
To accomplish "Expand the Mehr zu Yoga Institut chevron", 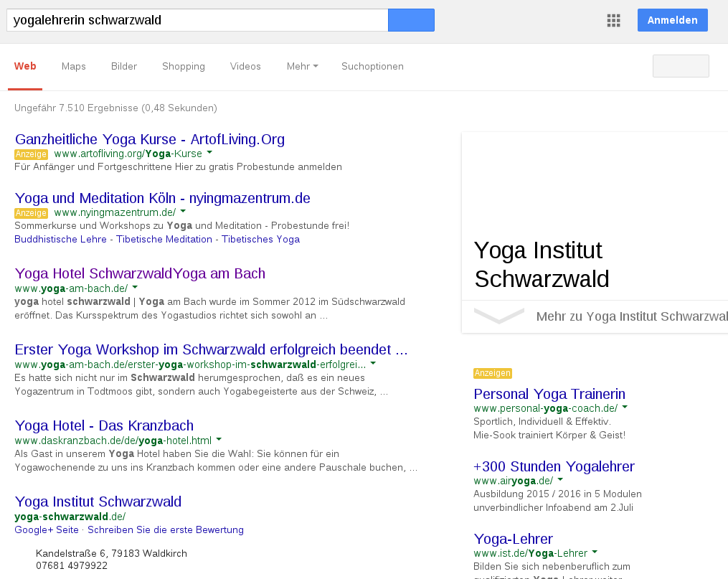I will pos(499,316).
